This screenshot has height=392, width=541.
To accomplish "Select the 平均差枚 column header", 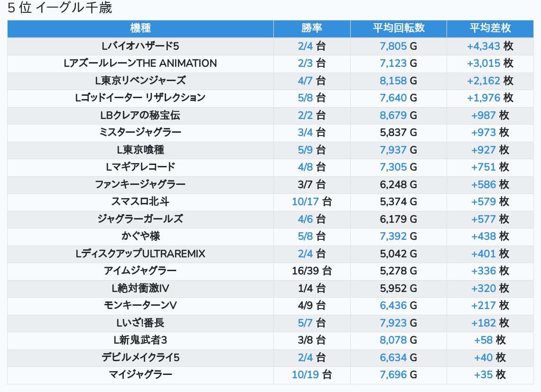I will coord(490,28).
